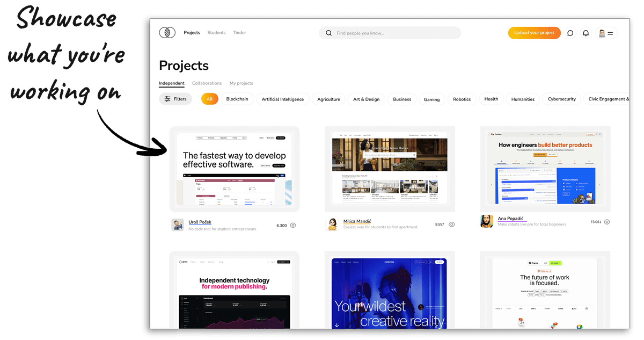Open the notifications bell
Image resolution: width=644 pixels, height=340 pixels.
[x=586, y=33]
